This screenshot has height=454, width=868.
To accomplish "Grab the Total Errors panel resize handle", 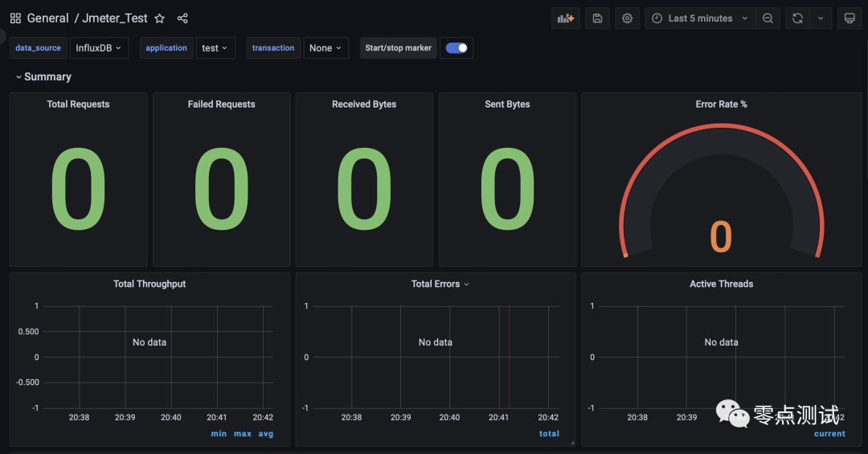I will pyautogui.click(x=572, y=443).
